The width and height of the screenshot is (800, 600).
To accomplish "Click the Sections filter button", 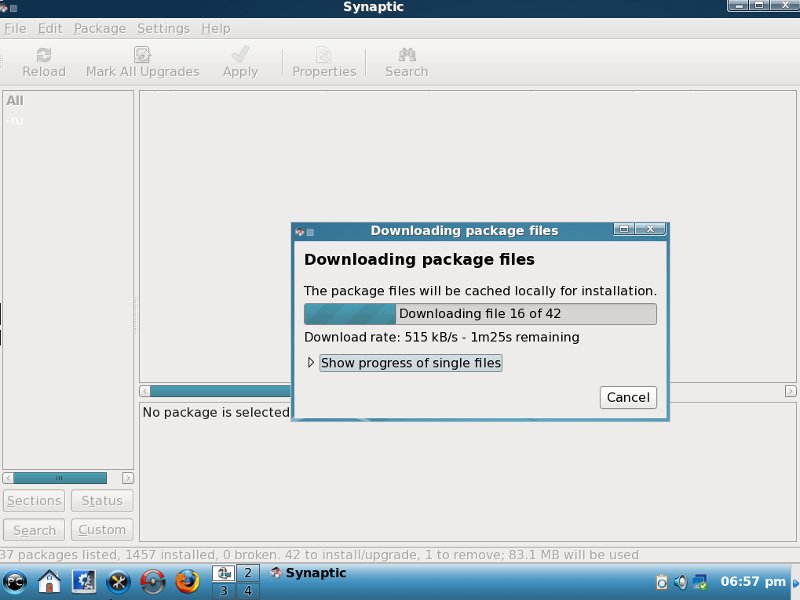I will pyautogui.click(x=34, y=501).
